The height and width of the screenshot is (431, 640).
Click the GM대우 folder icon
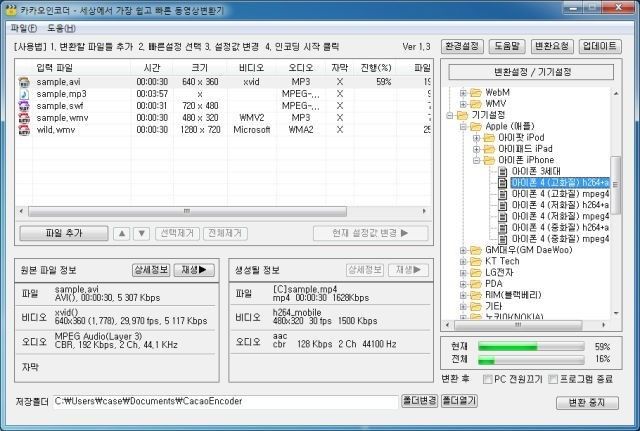point(476,250)
